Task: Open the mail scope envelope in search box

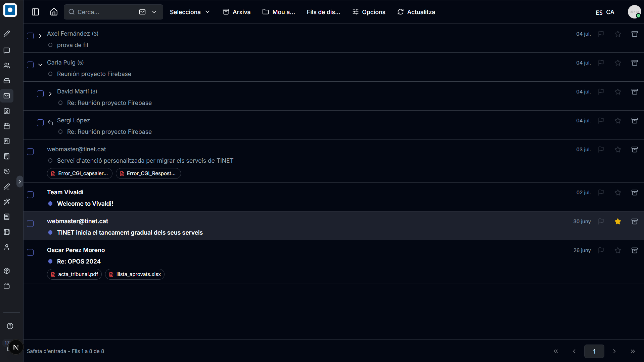Action: click(x=142, y=12)
